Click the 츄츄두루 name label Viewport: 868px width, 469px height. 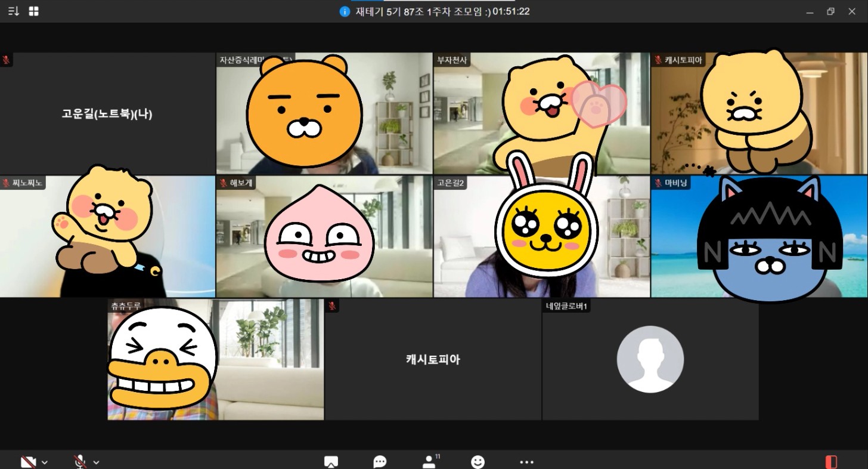click(x=126, y=306)
